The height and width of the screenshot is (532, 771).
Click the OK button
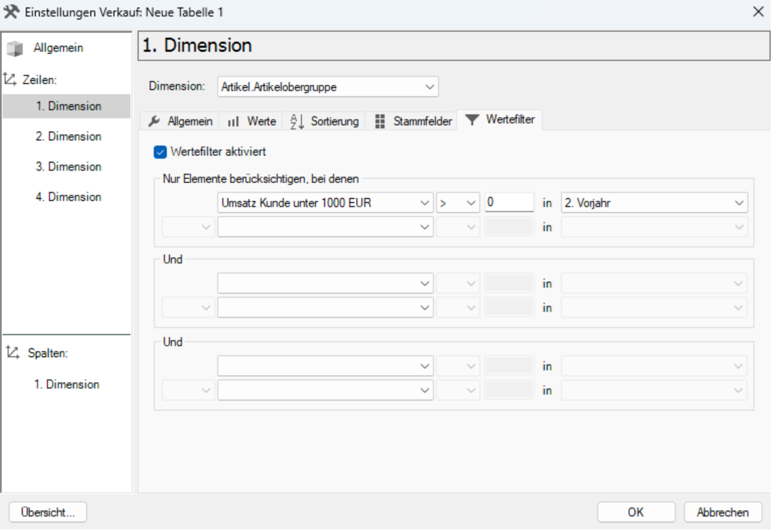click(636, 512)
